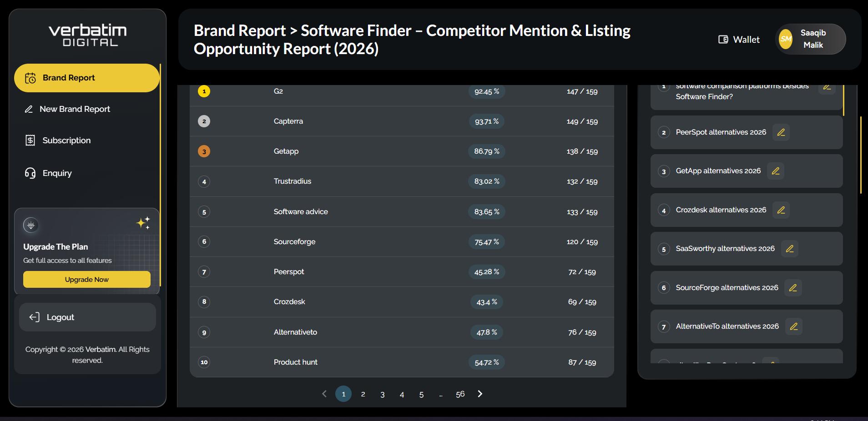Click the Wallet icon in header
868x421 pixels.
[x=723, y=40]
